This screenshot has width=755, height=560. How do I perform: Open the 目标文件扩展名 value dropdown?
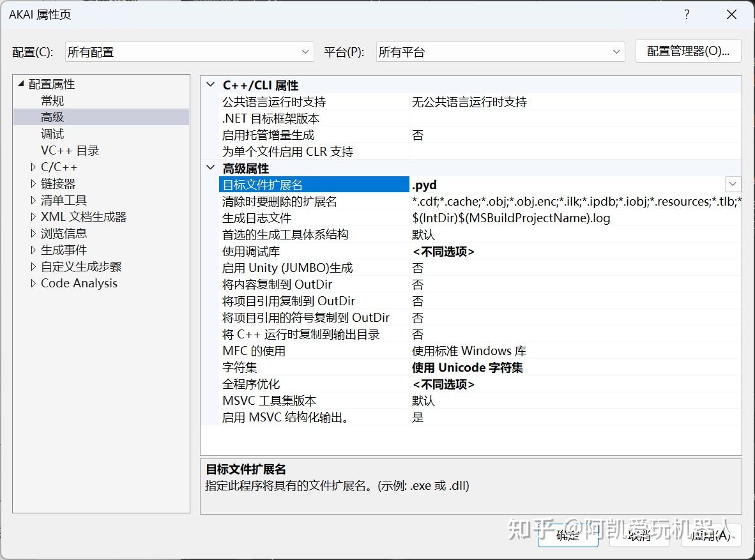coord(732,184)
